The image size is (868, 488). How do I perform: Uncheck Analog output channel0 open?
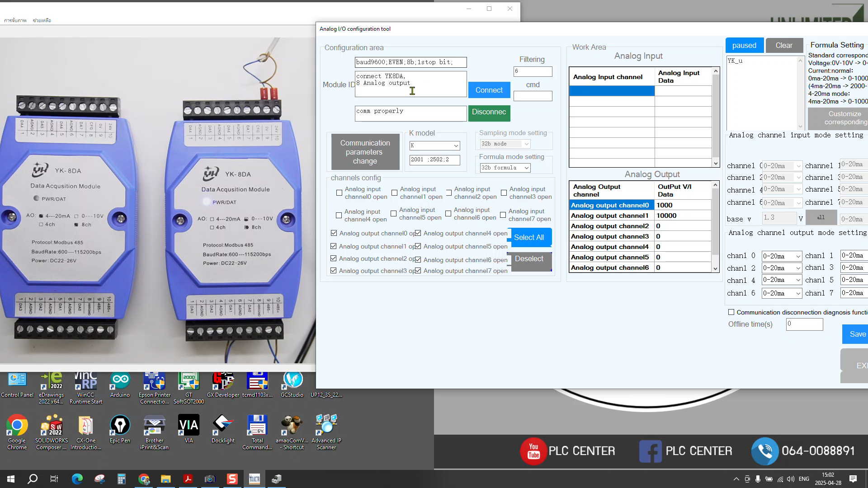(x=334, y=233)
